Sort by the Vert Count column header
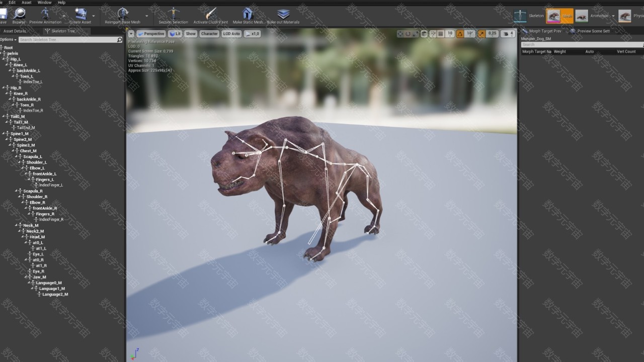Screen dimensions: 644x362 626,51
